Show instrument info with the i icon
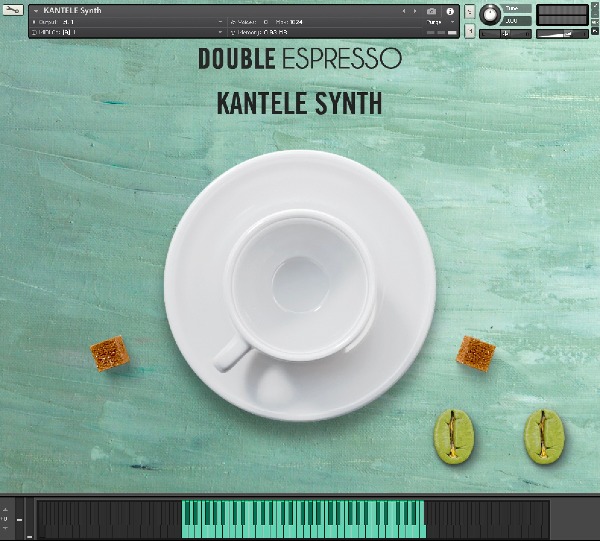This screenshot has width=600, height=541. pyautogui.click(x=450, y=11)
